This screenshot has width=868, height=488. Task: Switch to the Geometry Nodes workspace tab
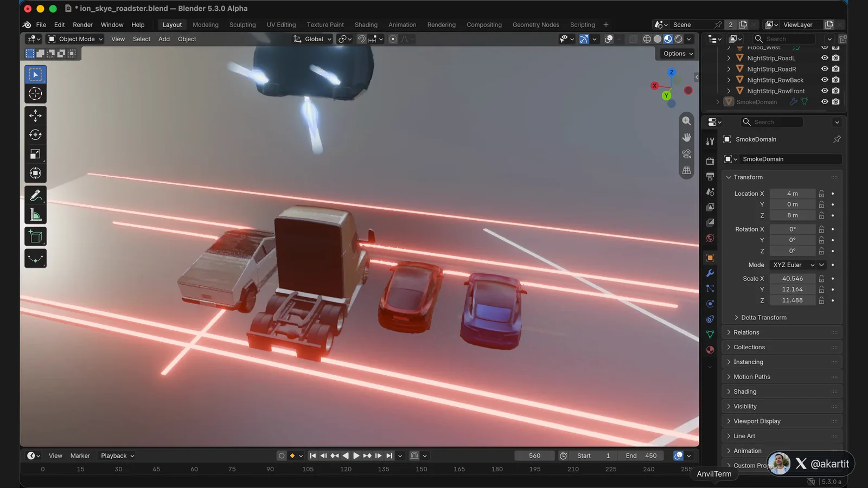pyautogui.click(x=536, y=25)
